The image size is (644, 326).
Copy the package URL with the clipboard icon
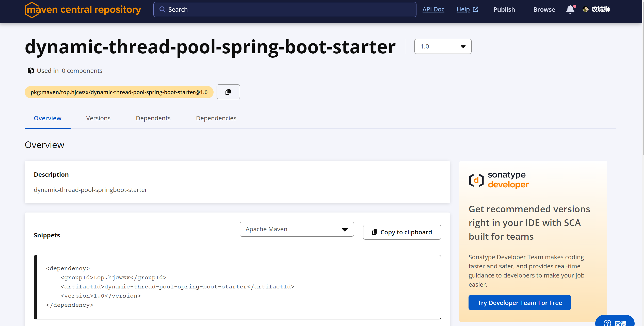point(228,92)
